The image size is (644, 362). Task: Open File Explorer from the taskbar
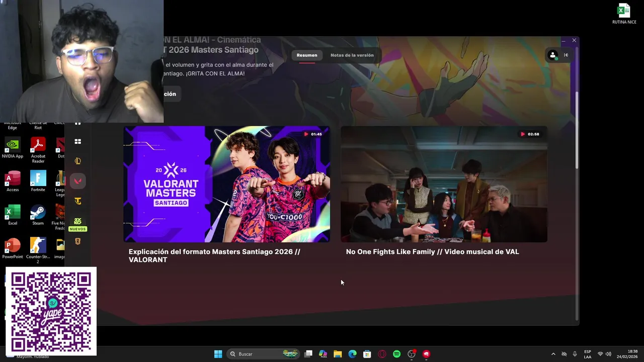[338, 354]
